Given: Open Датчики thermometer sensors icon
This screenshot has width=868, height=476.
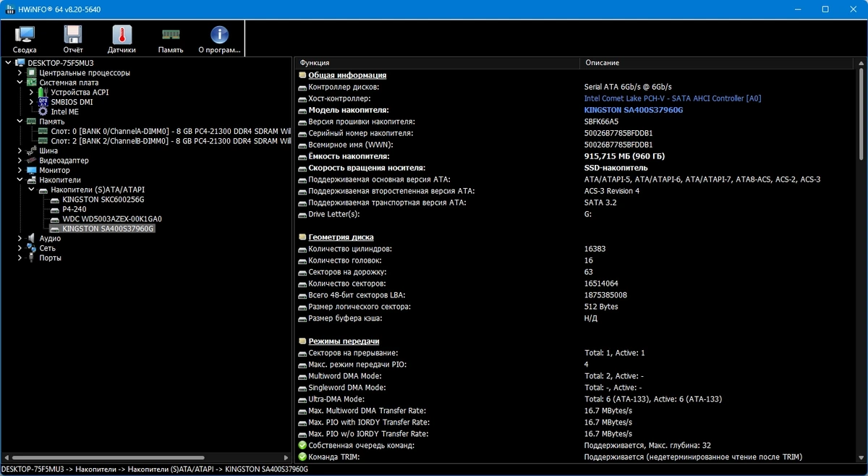Looking at the screenshot, I should tap(122, 35).
